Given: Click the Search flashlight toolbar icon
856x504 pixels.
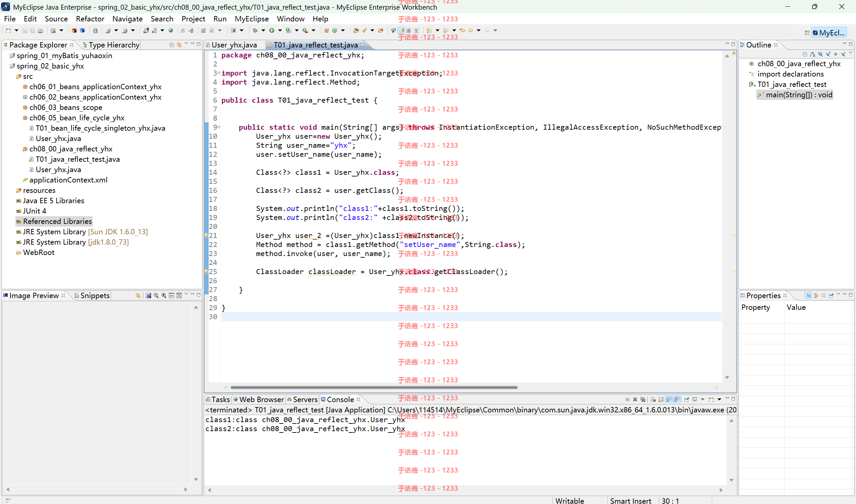Looking at the screenshot, I should tap(364, 30).
